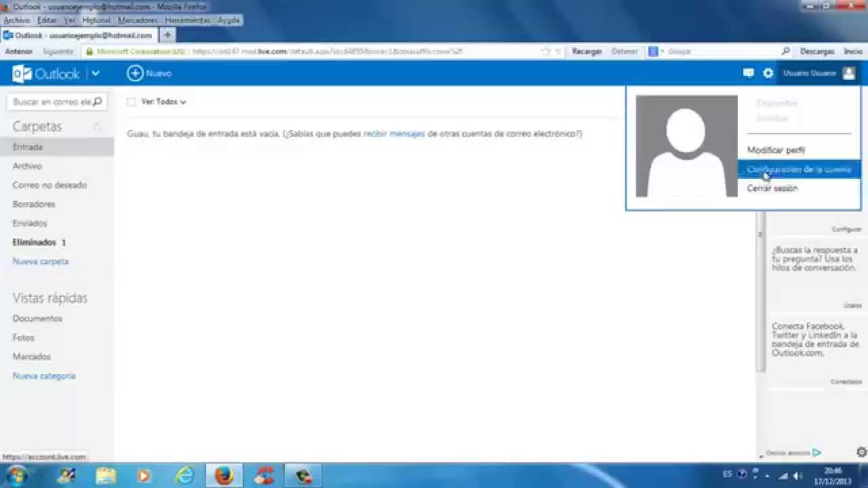868x488 pixels.
Task: Click the Inicio home button
Action: tap(853, 52)
